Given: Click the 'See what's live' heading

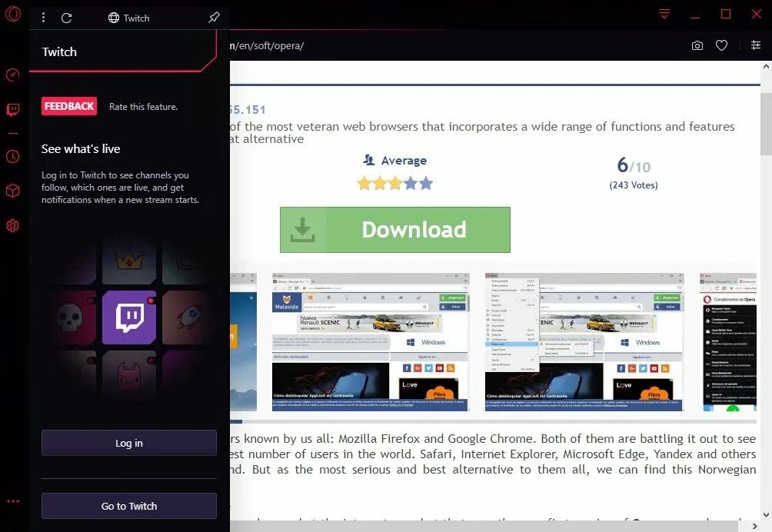Looking at the screenshot, I should pos(81,149).
